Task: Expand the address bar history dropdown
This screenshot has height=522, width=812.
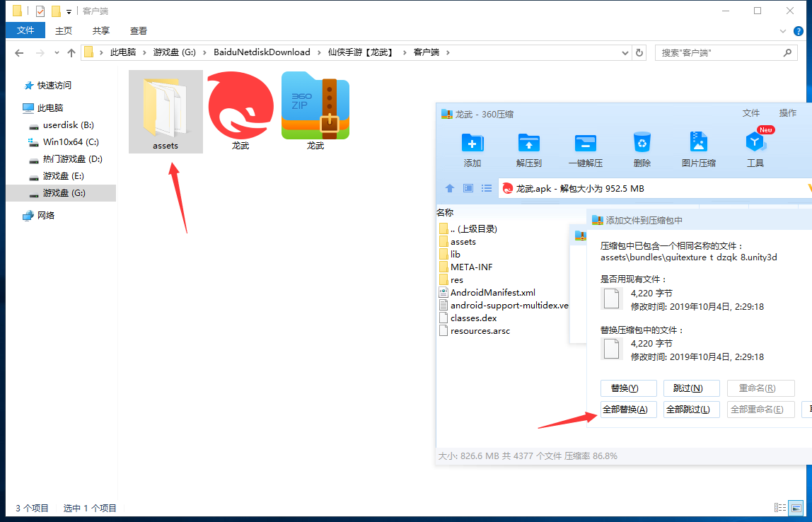Action: point(625,52)
